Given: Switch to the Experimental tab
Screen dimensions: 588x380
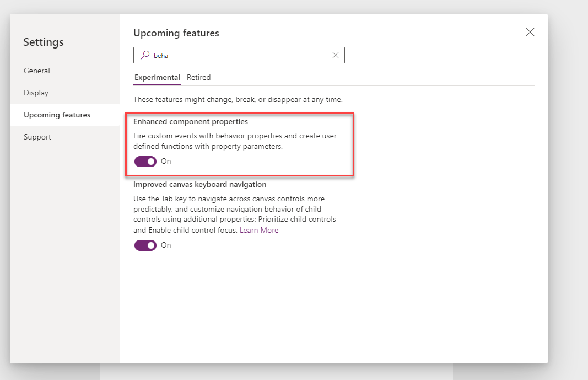Looking at the screenshot, I should pos(157,77).
